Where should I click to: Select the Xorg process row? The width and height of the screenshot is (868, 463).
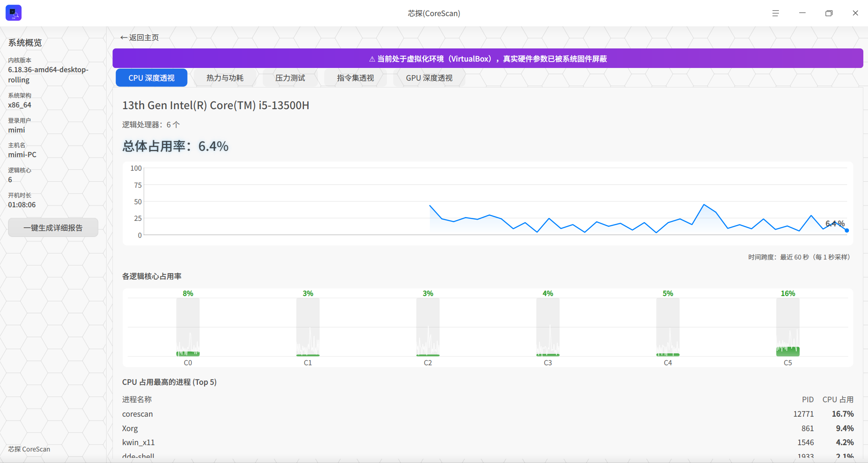[x=488, y=428]
